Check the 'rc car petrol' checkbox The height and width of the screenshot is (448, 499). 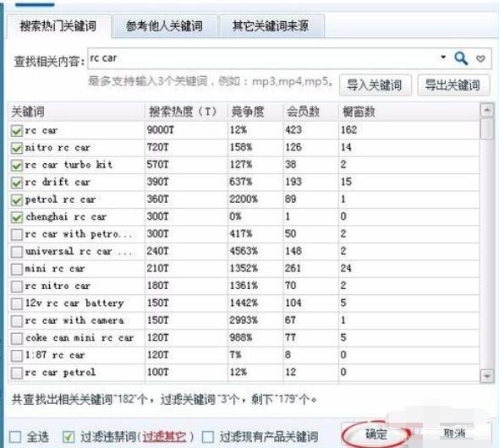[x=17, y=374]
